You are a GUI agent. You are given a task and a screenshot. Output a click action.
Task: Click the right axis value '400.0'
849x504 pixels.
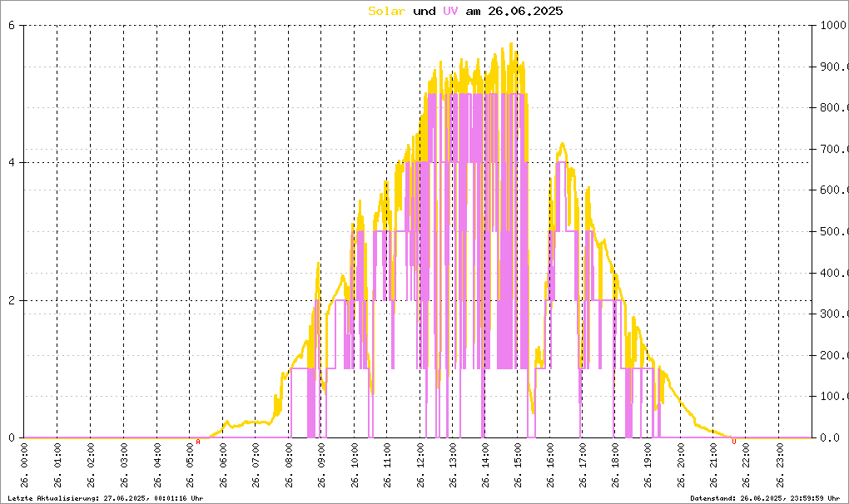click(836, 273)
